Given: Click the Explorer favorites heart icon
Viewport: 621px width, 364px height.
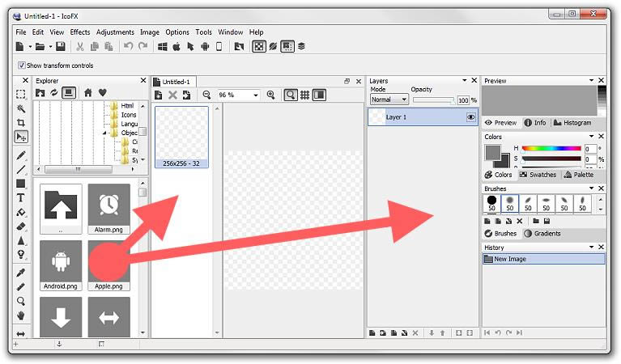Looking at the screenshot, I should click(x=103, y=93).
